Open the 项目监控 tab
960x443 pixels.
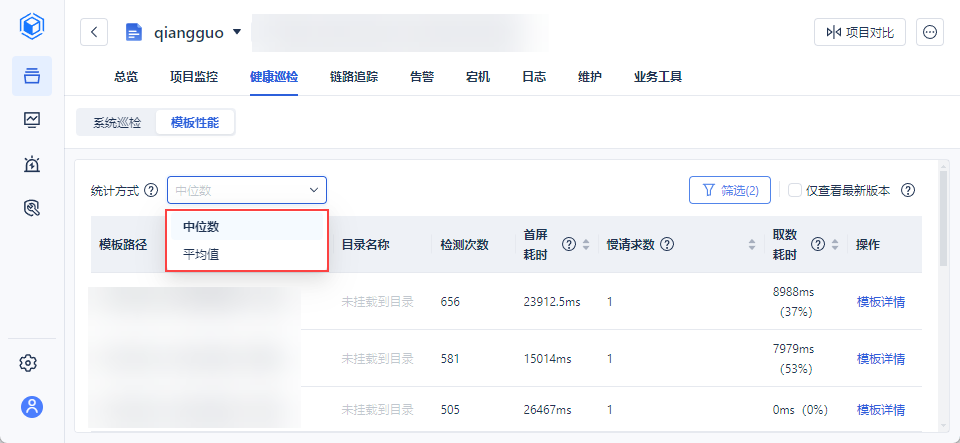tap(193, 76)
